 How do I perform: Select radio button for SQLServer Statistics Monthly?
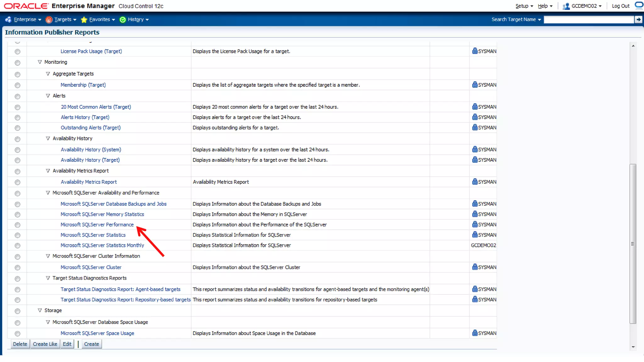(x=18, y=246)
